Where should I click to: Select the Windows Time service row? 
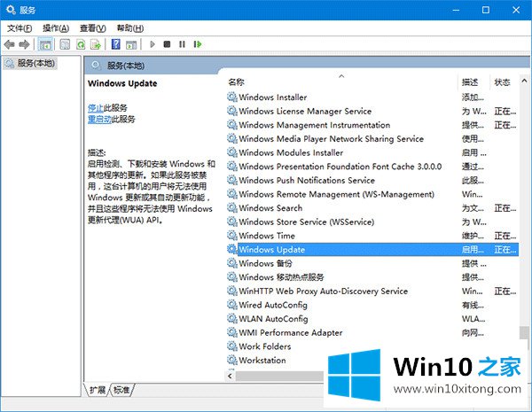[x=372, y=236]
